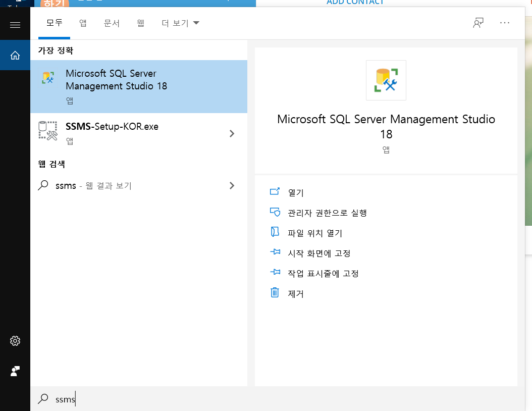Click the pin to taskbar icon
Screen dimensions: 532x411
275,272
